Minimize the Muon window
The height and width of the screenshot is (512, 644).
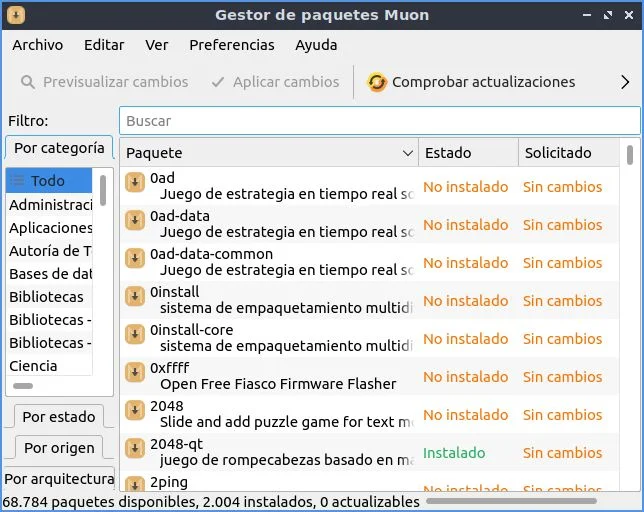(587, 15)
